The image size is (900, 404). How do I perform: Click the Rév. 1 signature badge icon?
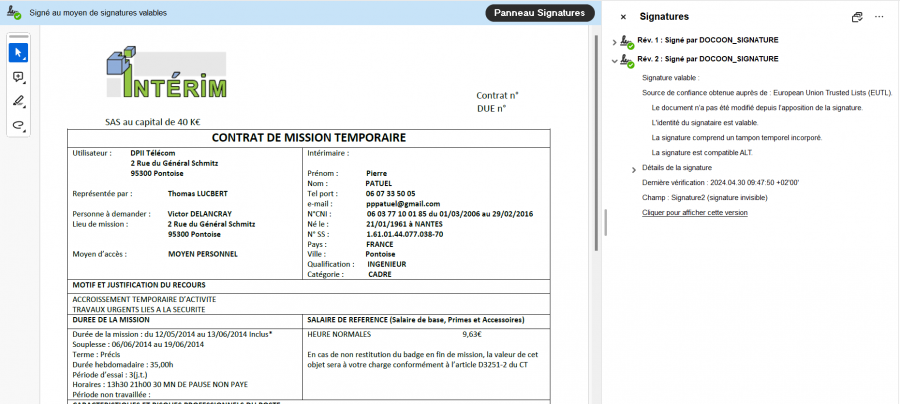627,41
